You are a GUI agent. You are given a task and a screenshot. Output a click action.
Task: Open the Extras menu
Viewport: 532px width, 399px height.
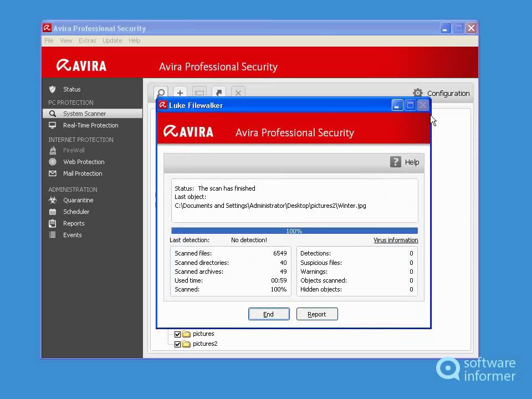pyautogui.click(x=87, y=40)
